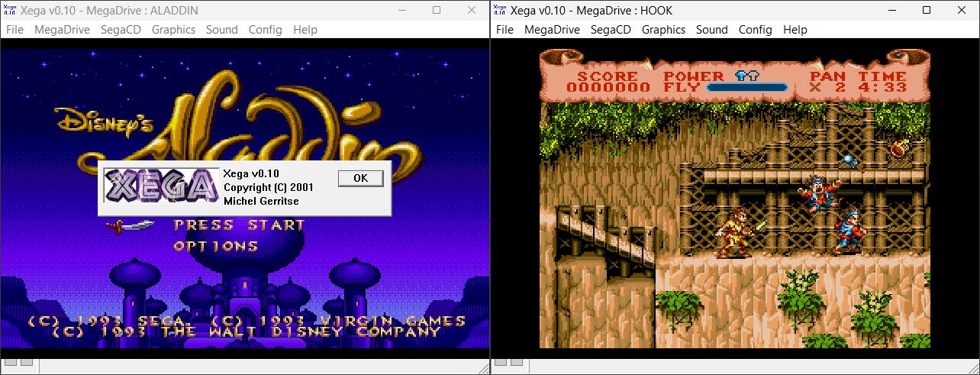The width and height of the screenshot is (980, 375).
Task: Open Help menu in ALADDIN window
Action: click(305, 30)
